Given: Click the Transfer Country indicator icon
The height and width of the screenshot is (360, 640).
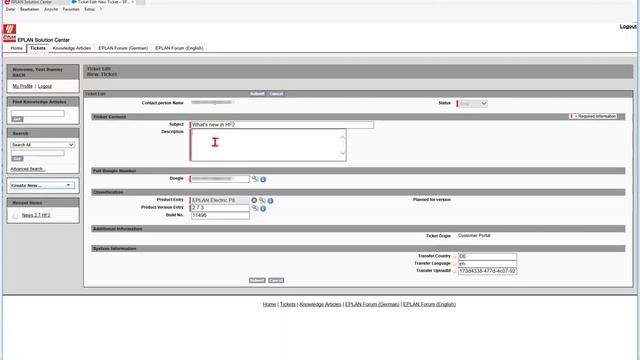Looking at the screenshot, I should click(x=454, y=256).
